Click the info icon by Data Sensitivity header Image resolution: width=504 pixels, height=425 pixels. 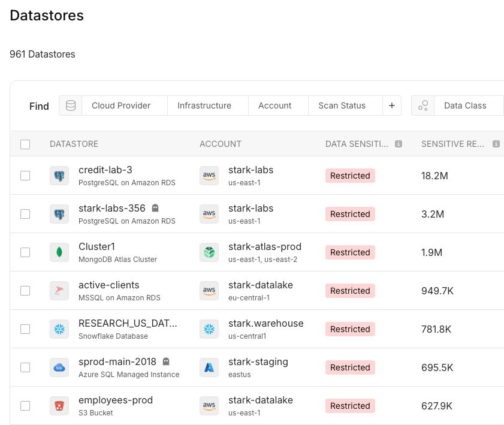pyautogui.click(x=399, y=144)
